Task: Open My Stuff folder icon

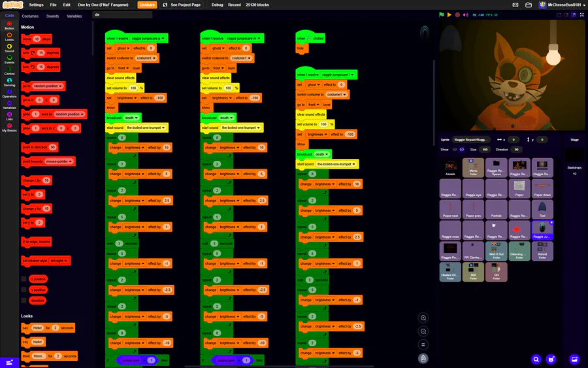Action: click(529, 5)
